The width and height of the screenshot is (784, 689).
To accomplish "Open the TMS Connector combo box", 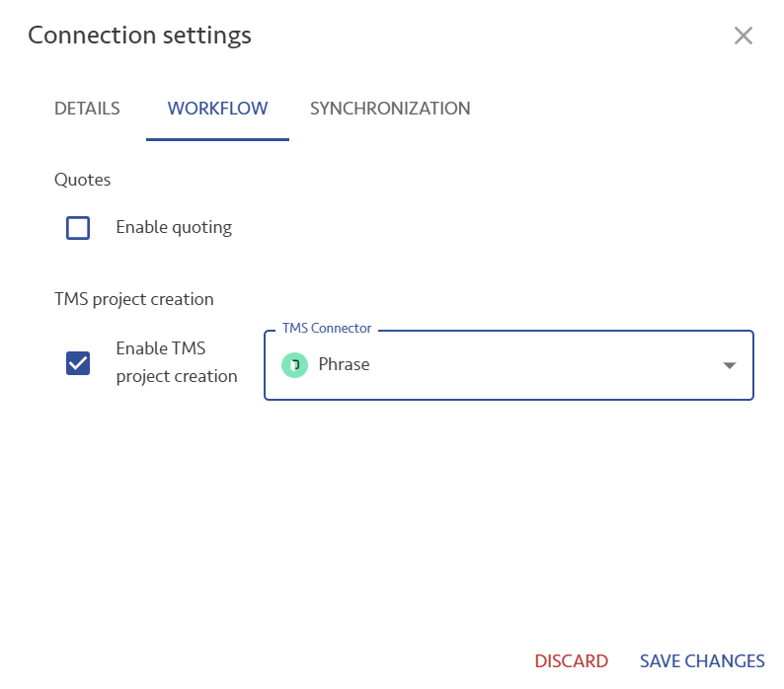I will tap(509, 365).
